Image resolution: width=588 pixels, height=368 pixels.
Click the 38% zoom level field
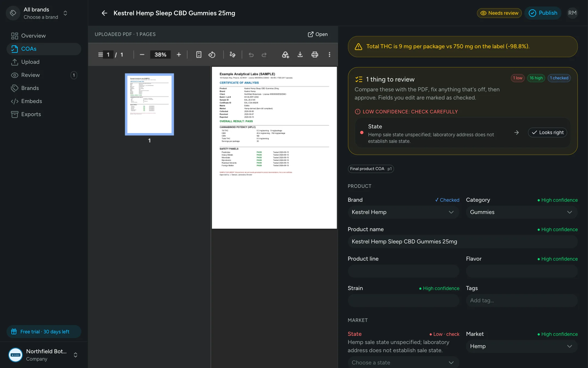point(160,55)
